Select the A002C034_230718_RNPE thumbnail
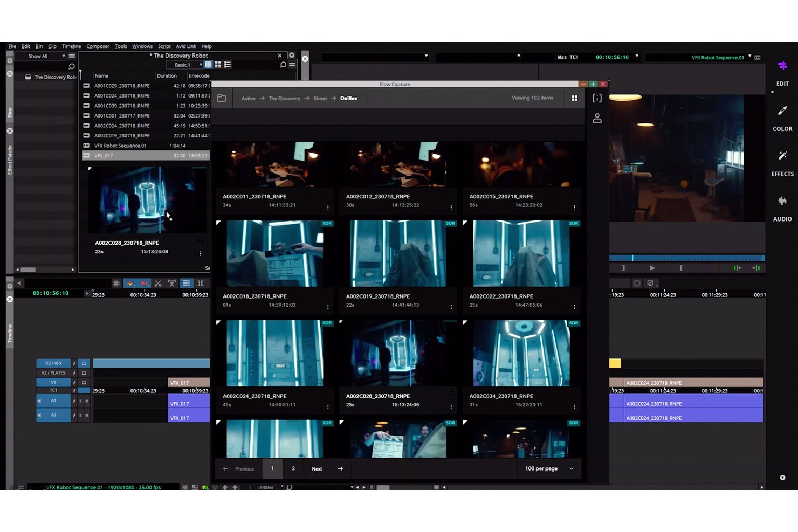 [x=521, y=353]
